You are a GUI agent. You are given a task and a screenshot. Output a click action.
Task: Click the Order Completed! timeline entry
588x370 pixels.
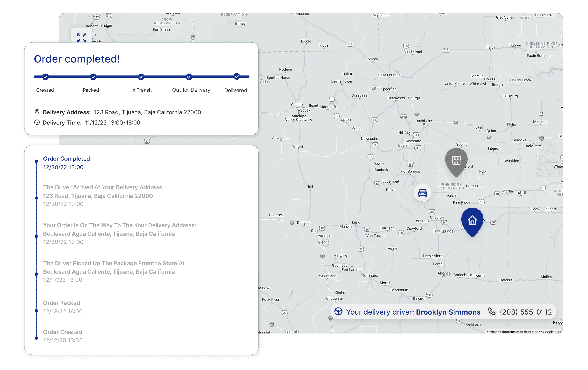pos(67,163)
